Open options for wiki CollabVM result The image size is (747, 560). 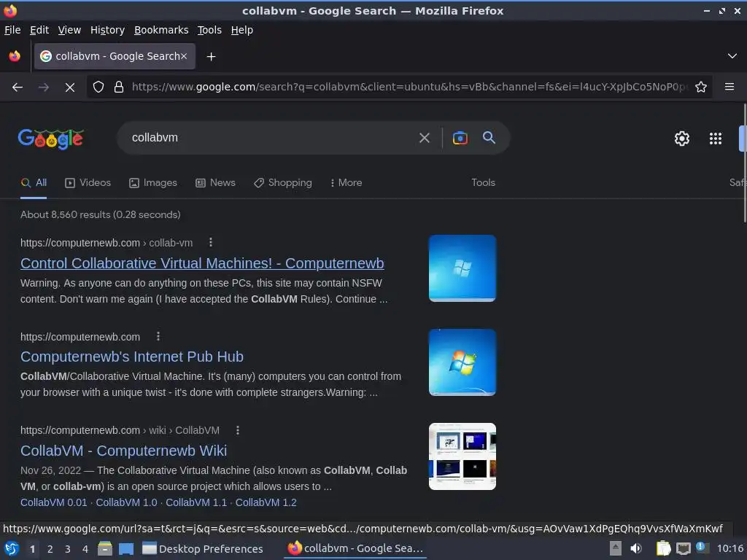(238, 430)
